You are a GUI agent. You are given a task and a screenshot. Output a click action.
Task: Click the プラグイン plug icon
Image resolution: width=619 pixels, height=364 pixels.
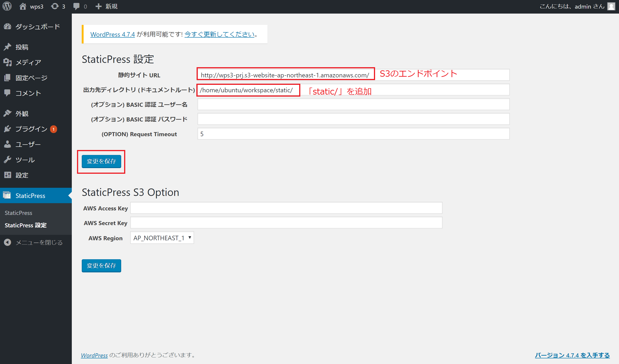click(8, 129)
